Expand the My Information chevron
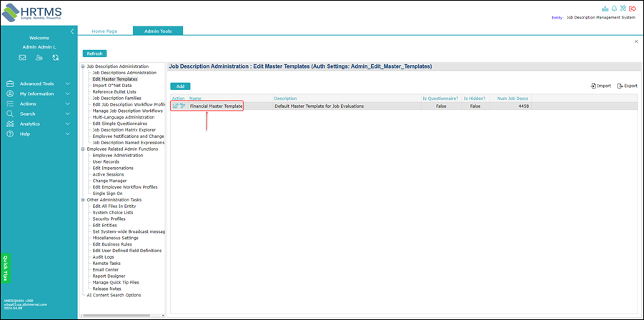Image resolution: width=644 pixels, height=320 pixels. click(68, 94)
